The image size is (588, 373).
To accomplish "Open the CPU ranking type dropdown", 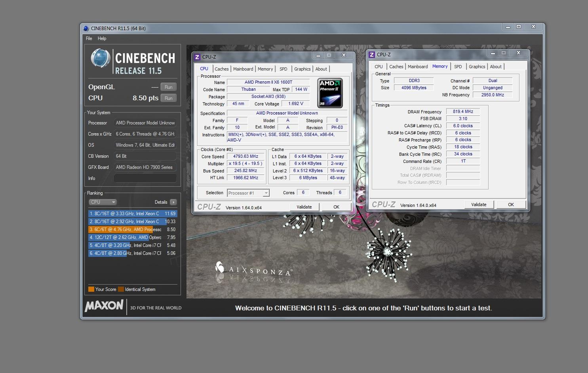I will click(x=103, y=202).
